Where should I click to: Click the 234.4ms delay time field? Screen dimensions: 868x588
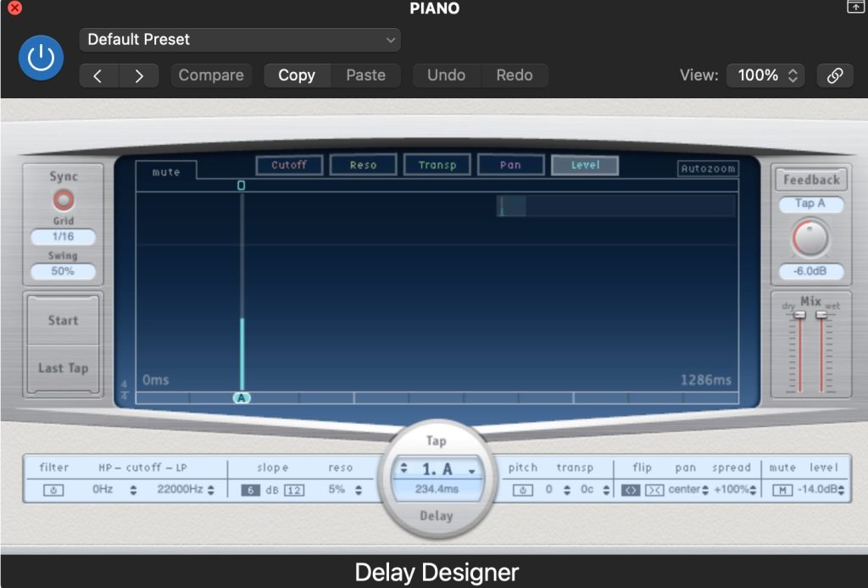tap(437, 490)
